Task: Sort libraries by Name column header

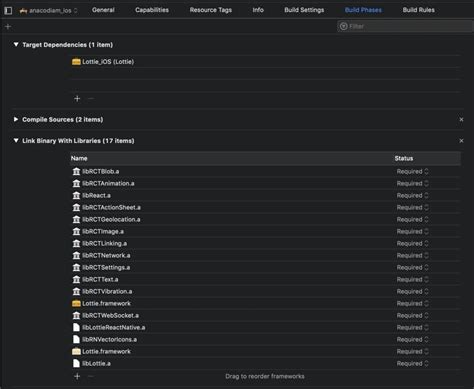Action: [x=79, y=158]
